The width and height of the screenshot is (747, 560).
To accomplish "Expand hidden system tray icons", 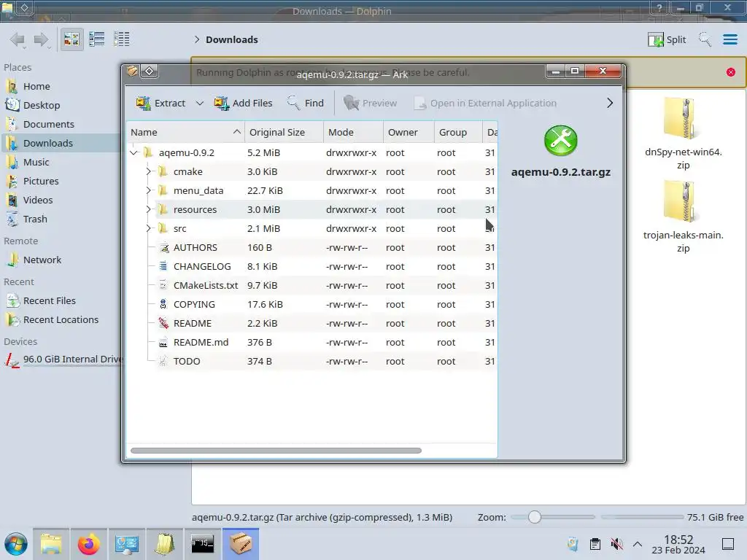I will click(x=638, y=544).
